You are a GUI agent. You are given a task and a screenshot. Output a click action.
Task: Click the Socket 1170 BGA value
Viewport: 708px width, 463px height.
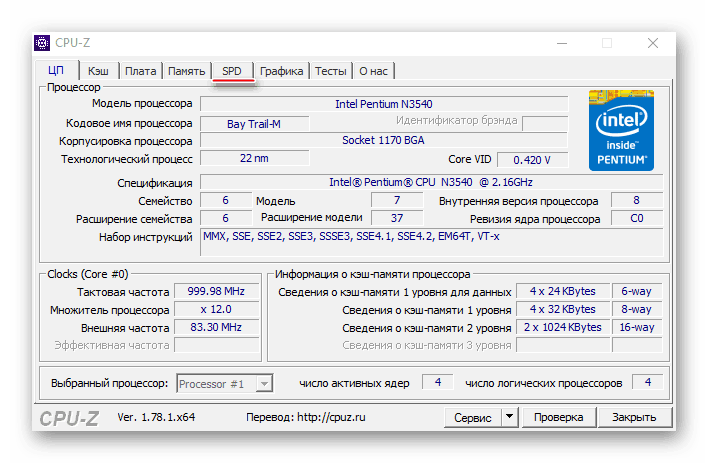click(x=384, y=140)
